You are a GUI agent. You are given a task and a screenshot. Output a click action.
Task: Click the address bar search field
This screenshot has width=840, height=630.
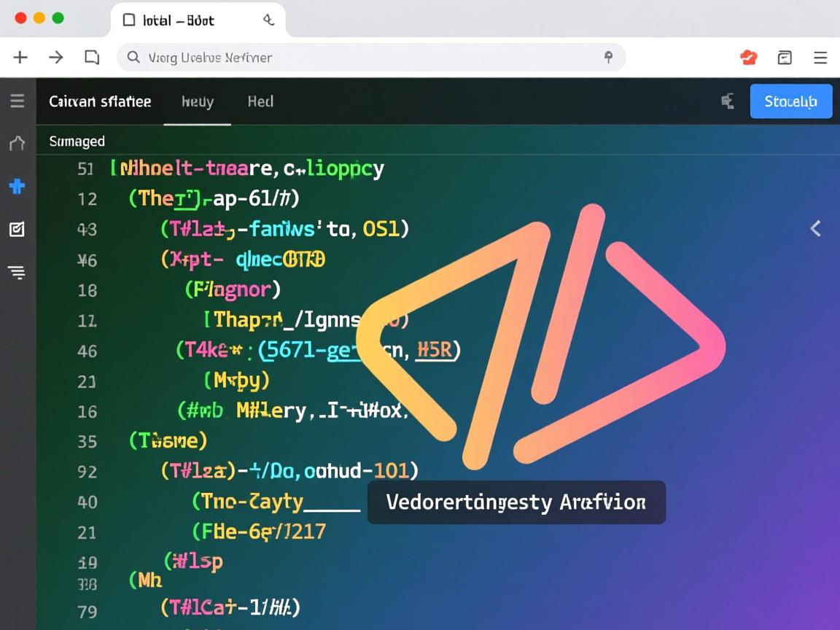pyautogui.click(x=365, y=57)
